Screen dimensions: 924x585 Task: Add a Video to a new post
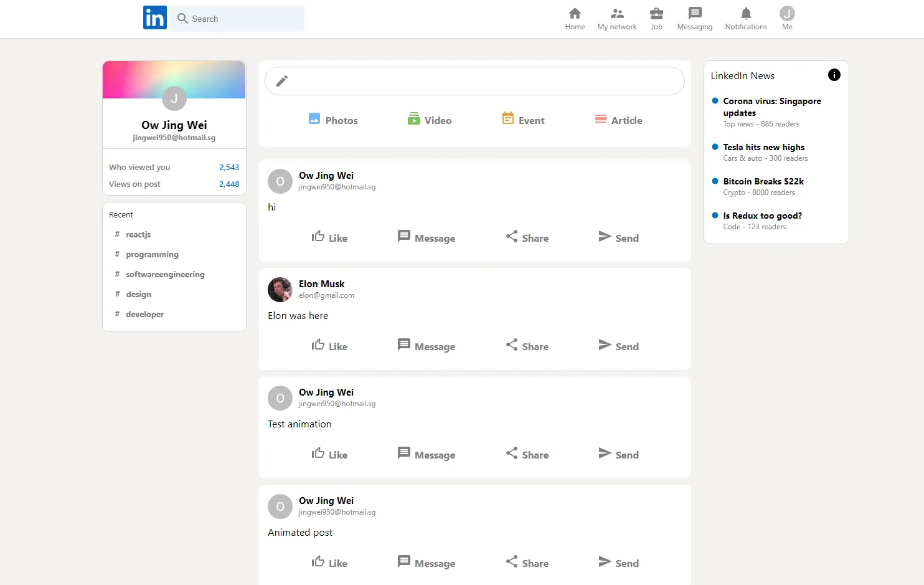430,120
